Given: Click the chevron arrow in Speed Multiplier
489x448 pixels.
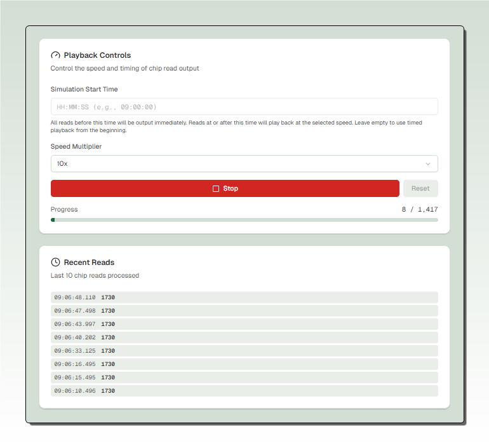Looking at the screenshot, I should tap(428, 164).
